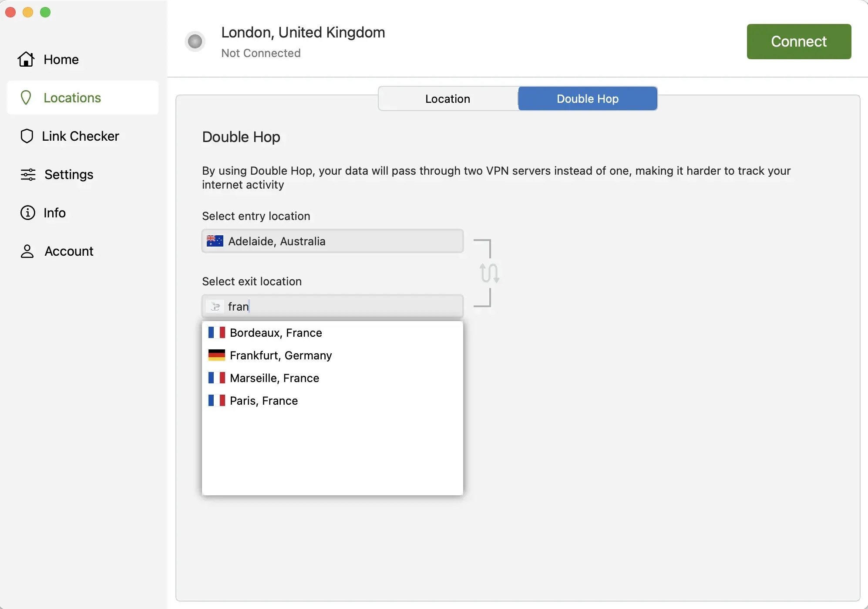This screenshot has height=609, width=868.
Task: Click the France flag beside Paris
Action: tap(216, 401)
